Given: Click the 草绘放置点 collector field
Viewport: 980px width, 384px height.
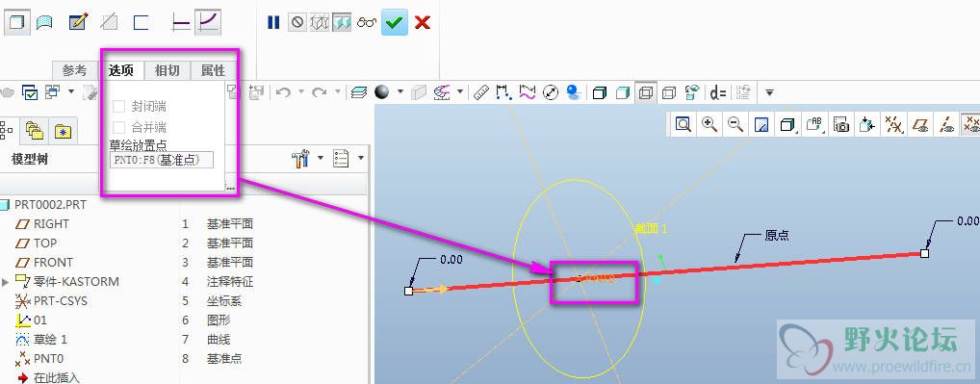Looking at the screenshot, I should coord(162,160).
